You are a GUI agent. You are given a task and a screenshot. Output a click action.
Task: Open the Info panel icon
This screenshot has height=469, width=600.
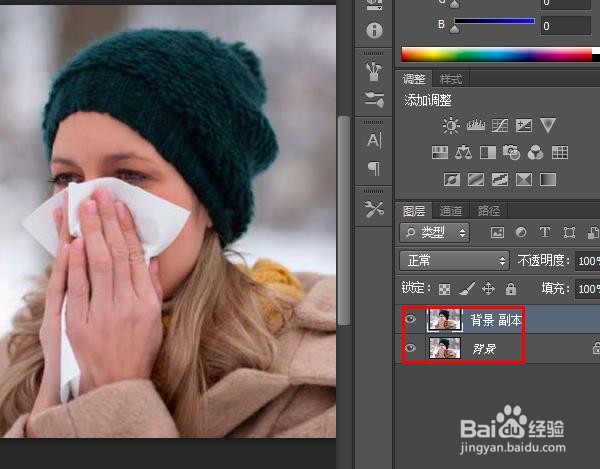point(374,30)
